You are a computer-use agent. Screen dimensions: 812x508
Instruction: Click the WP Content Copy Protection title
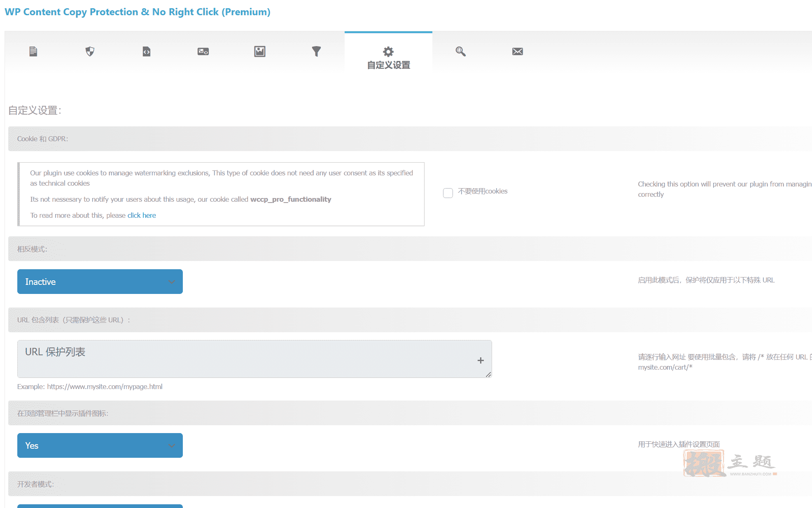[x=138, y=12]
